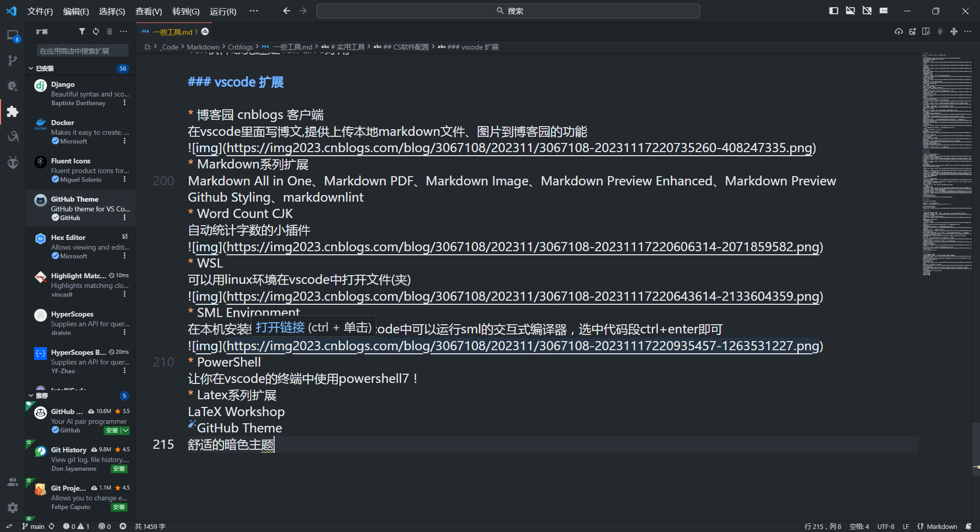Install the Git History extension
Image resolution: width=980 pixels, height=532 pixels.
click(x=119, y=469)
